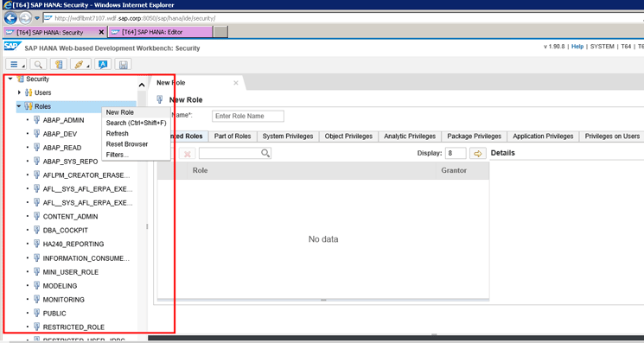Click the search magnifier in roles filter box
The width and height of the screenshot is (644, 343).
tap(265, 153)
